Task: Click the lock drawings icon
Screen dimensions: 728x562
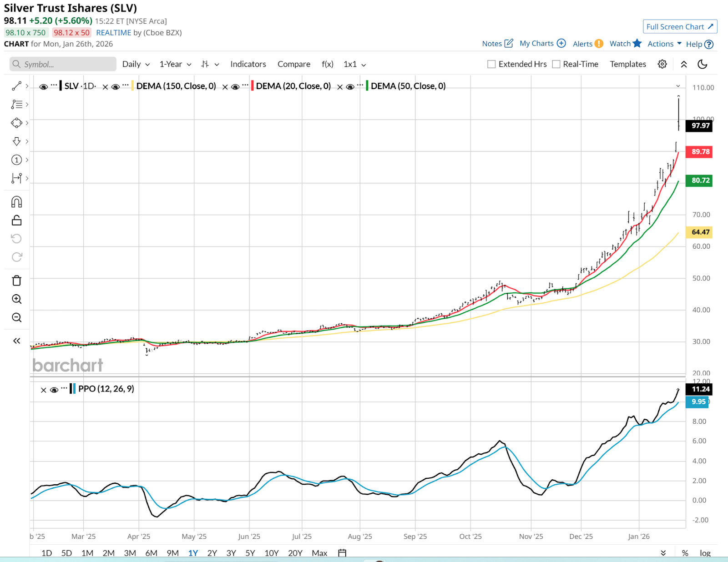Action: (16, 221)
